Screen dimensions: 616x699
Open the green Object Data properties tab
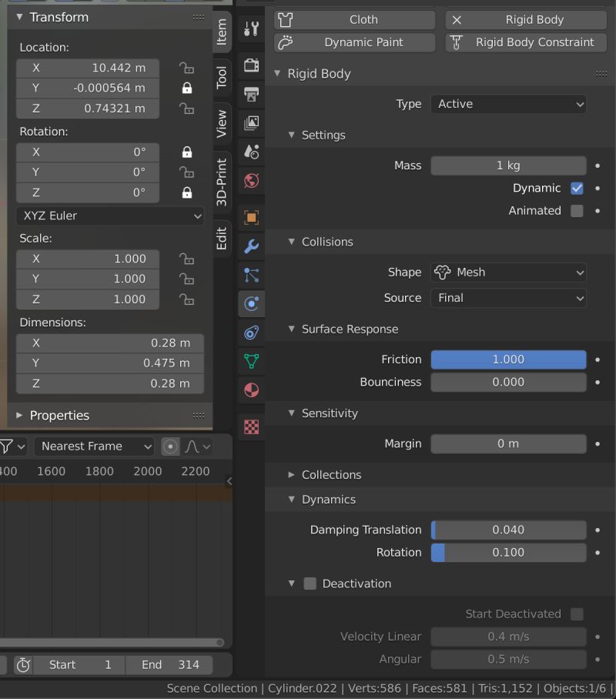[x=250, y=360]
